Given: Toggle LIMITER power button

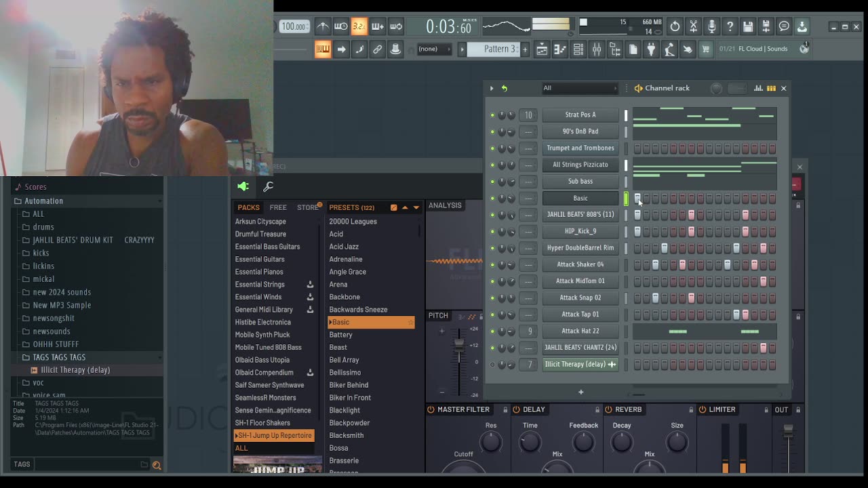Looking at the screenshot, I should pyautogui.click(x=702, y=409).
